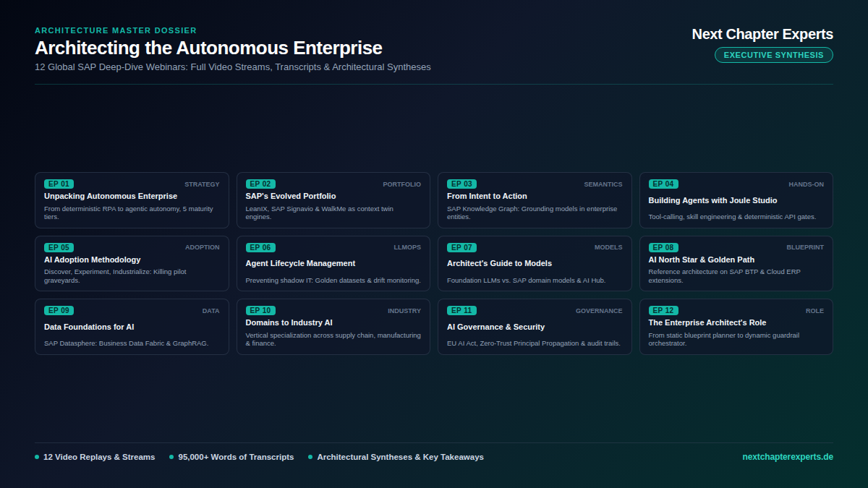
Task: Select the EP 07 badge
Action: [461, 247]
